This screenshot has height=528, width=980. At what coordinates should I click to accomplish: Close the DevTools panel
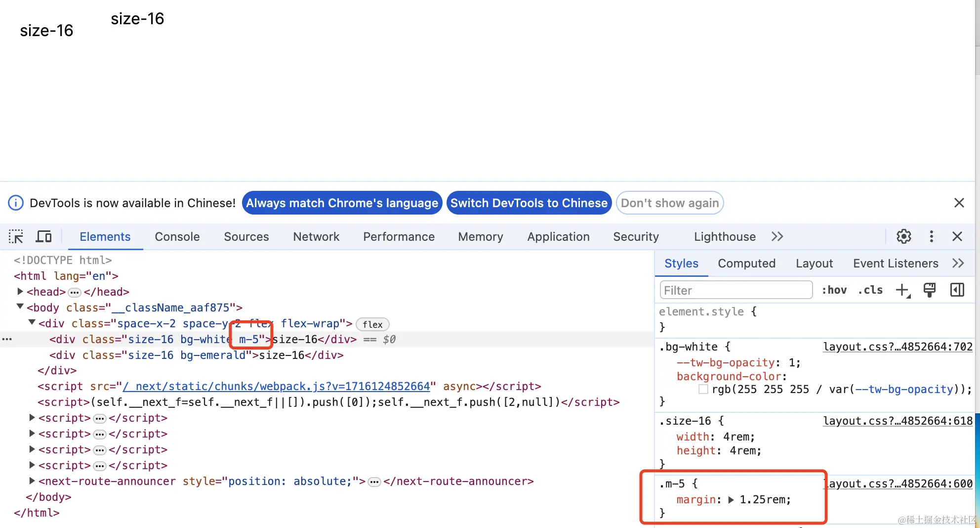click(957, 237)
